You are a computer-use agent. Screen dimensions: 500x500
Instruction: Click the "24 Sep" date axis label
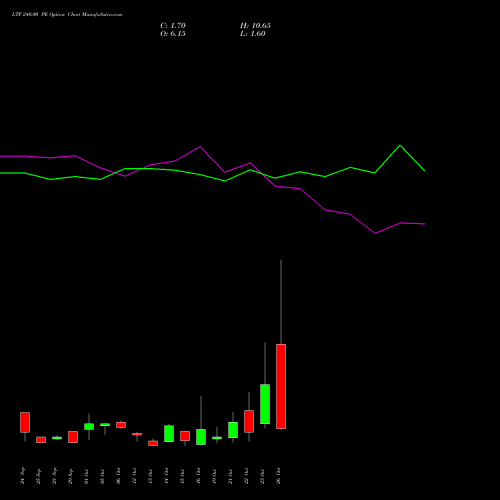pyautogui.click(x=23, y=476)
